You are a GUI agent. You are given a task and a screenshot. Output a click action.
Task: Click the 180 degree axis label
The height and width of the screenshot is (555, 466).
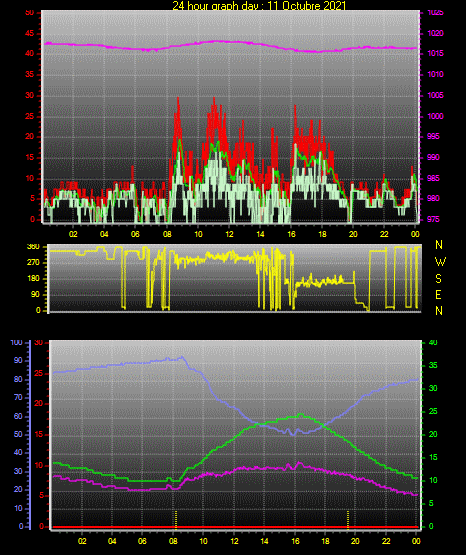[33, 279]
